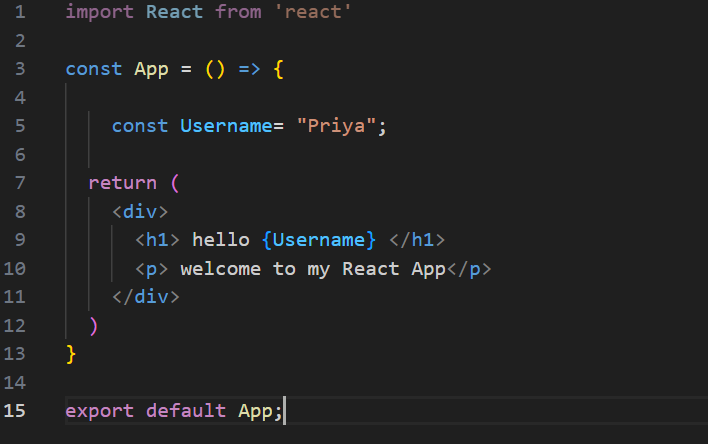708x444 pixels.
Task: Click the yellow opening brace on line 3
Action: click(x=279, y=70)
